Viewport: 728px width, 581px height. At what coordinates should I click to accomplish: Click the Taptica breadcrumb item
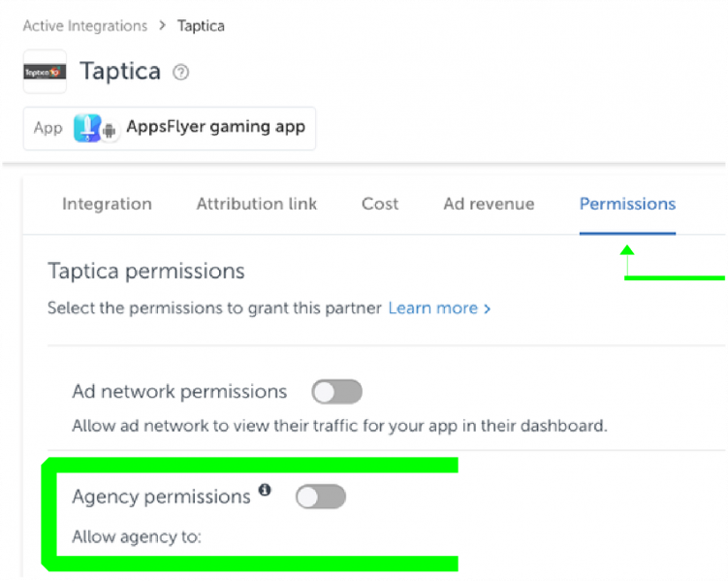201,26
